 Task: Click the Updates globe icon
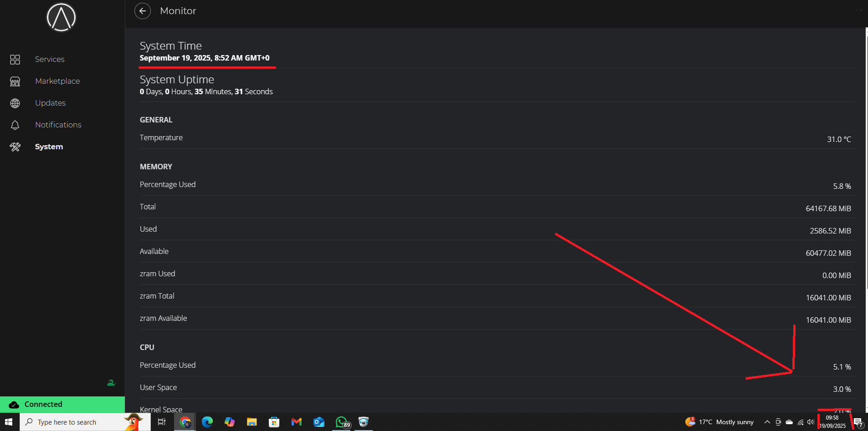15,103
